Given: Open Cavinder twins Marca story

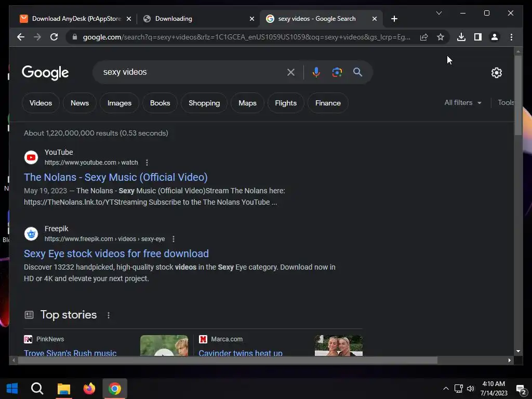Looking at the screenshot, I should [241, 353].
